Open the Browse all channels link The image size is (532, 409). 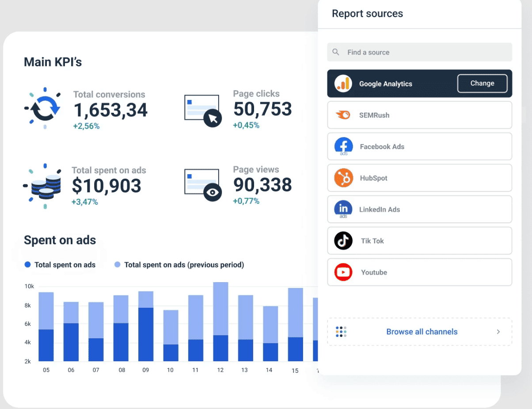point(422,332)
